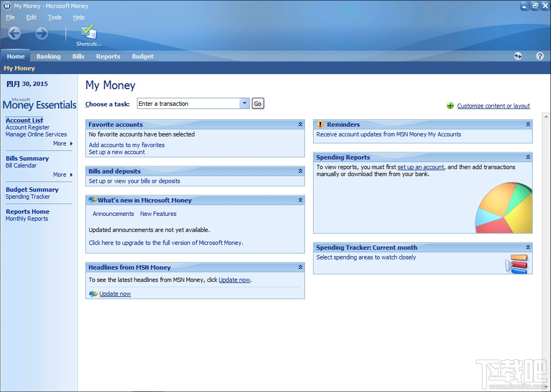The width and height of the screenshot is (551, 392).
Task: Click upgrade to full version link
Action: [x=166, y=243]
